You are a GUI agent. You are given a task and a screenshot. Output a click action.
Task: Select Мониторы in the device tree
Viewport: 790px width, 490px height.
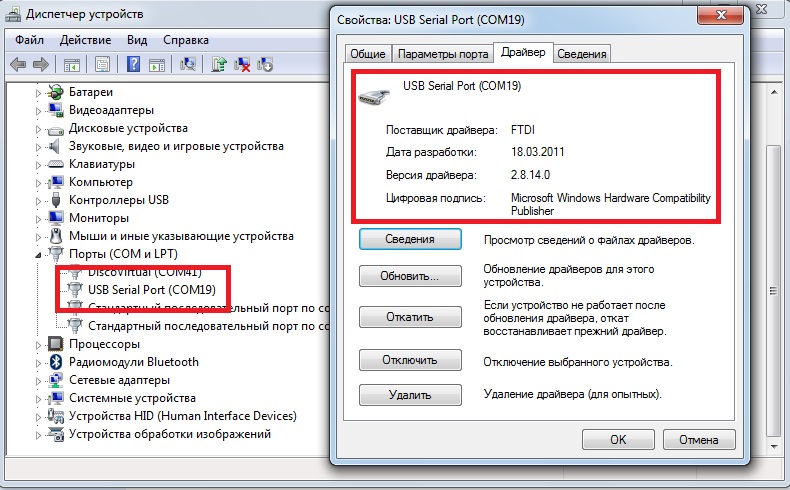click(x=99, y=218)
